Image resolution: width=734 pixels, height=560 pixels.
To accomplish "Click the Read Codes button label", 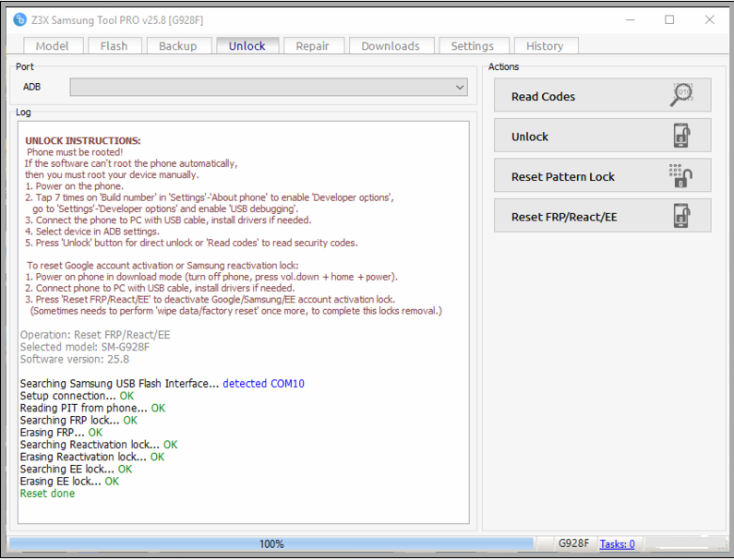I will [x=543, y=96].
